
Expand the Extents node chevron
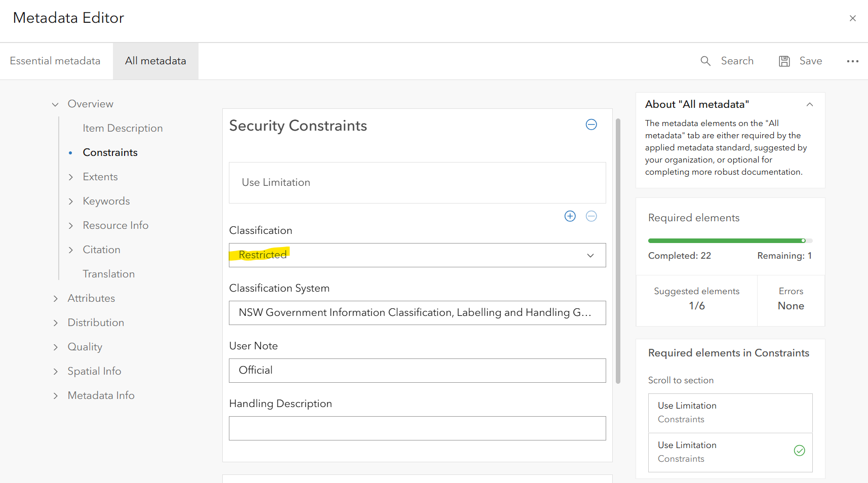point(71,177)
